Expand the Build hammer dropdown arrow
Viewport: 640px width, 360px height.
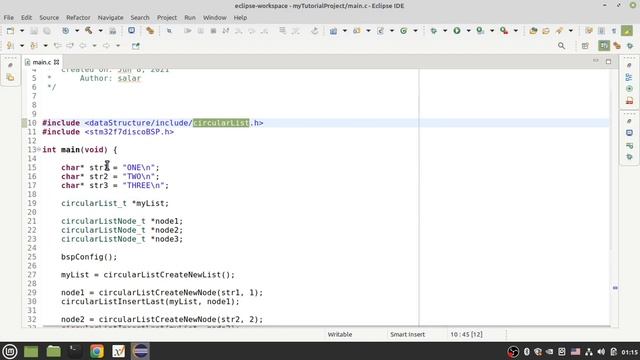[100, 31]
